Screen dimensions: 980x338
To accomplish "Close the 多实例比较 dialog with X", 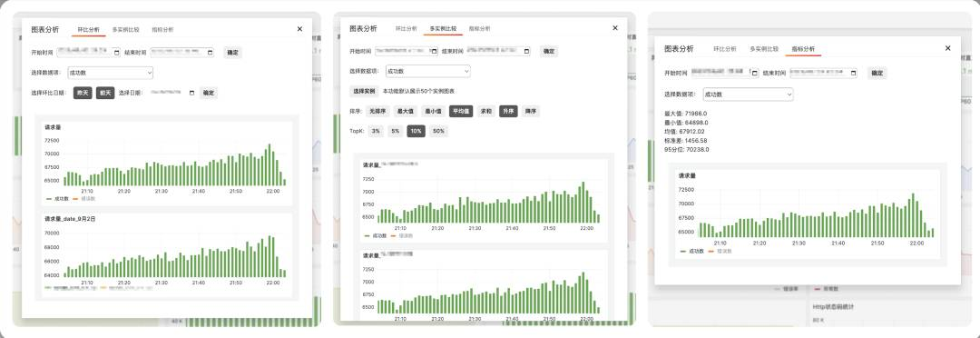I will coord(615,28).
